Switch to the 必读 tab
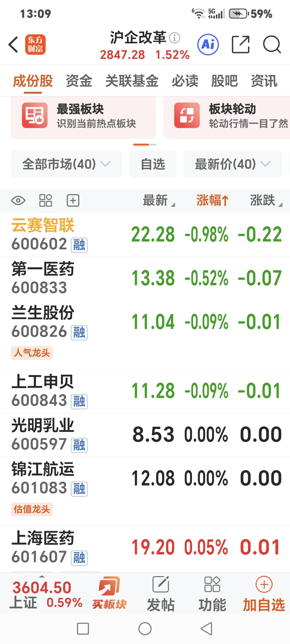This screenshot has width=290, height=644. pos(185,81)
